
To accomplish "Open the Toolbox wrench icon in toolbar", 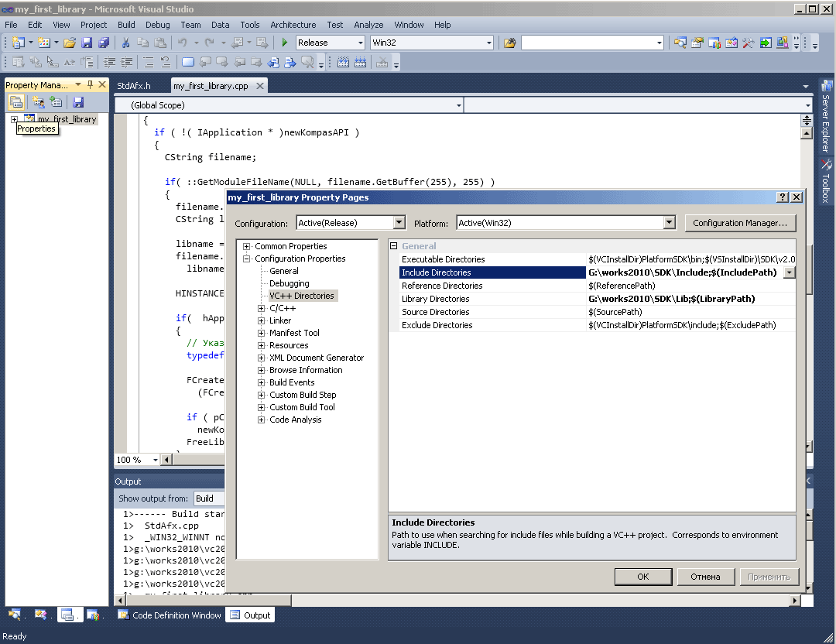I will pyautogui.click(x=749, y=43).
